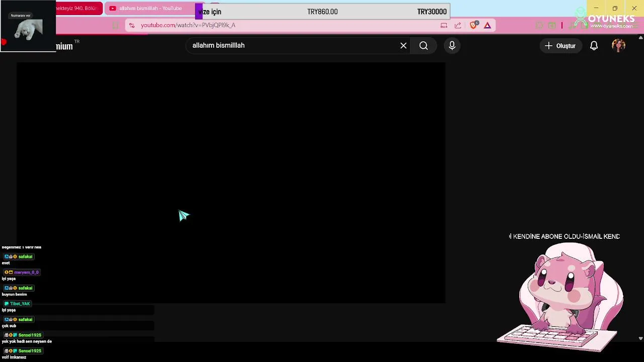Click the youtube.com address bar URL
The height and width of the screenshot is (362, 644).
(188, 25)
